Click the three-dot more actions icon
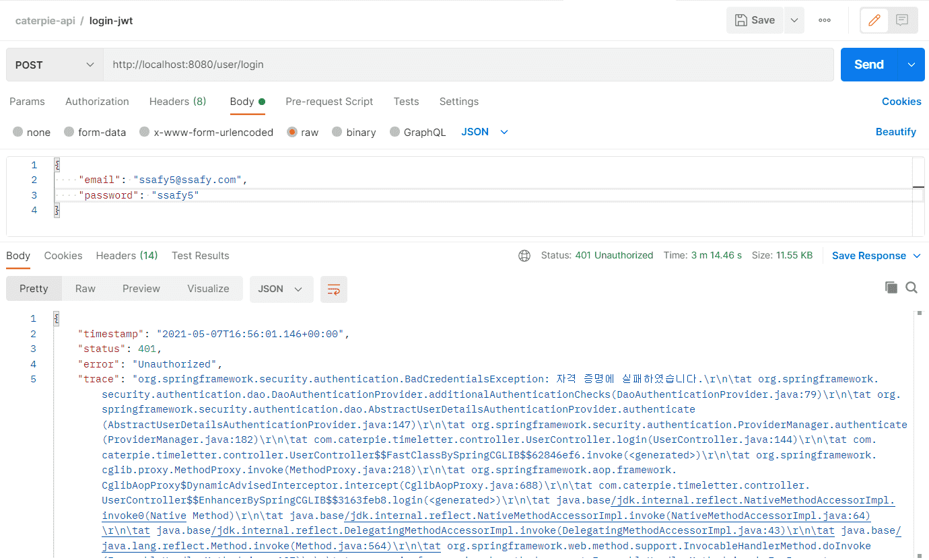This screenshot has height=560, width=929. (x=824, y=20)
